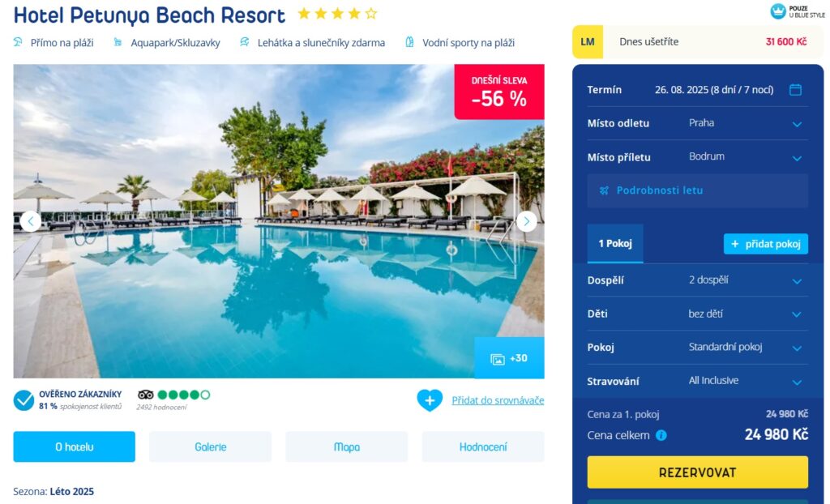
Task: Open the Pokoj Standardní pokoj dropdown
Action: [x=697, y=348]
